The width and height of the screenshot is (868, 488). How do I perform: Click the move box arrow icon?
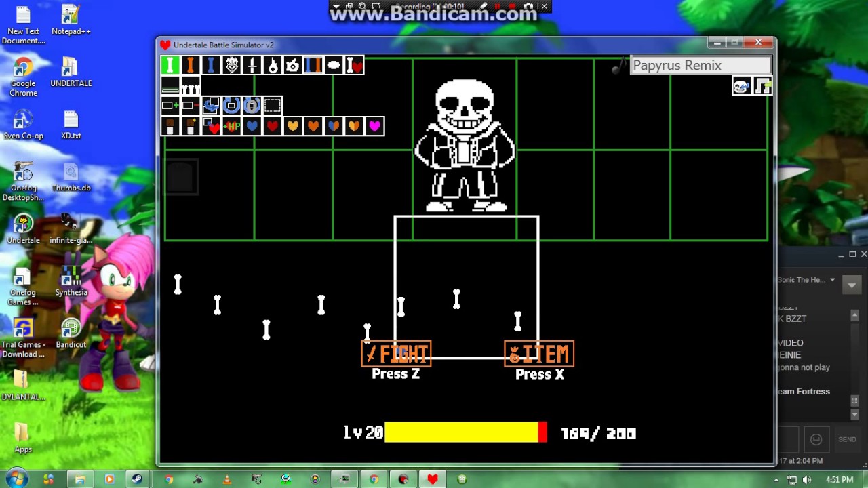coord(211,106)
